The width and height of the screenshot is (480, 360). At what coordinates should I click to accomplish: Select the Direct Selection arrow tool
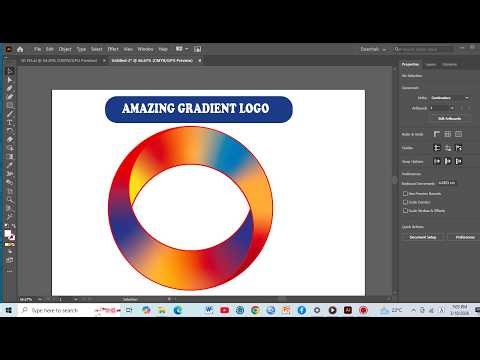(x=10, y=80)
